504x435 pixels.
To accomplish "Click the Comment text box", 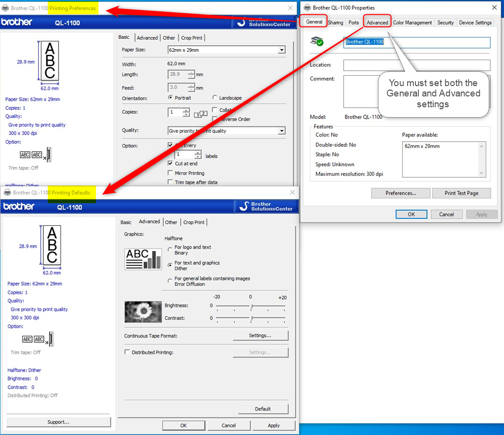I will [x=417, y=92].
